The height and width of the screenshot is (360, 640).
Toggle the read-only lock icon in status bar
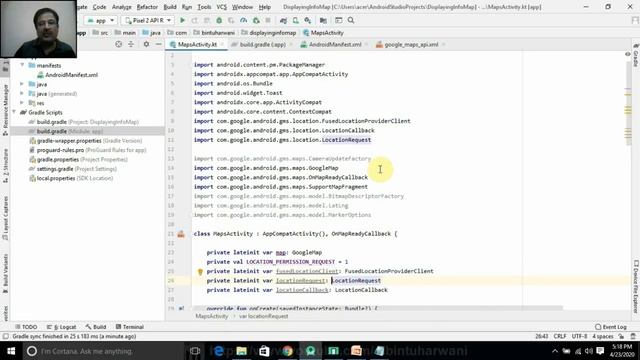pos(621,336)
